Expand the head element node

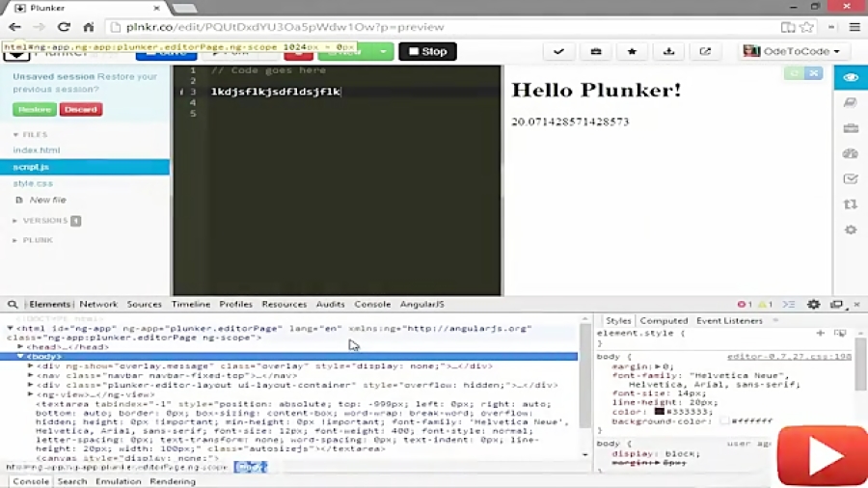20,347
